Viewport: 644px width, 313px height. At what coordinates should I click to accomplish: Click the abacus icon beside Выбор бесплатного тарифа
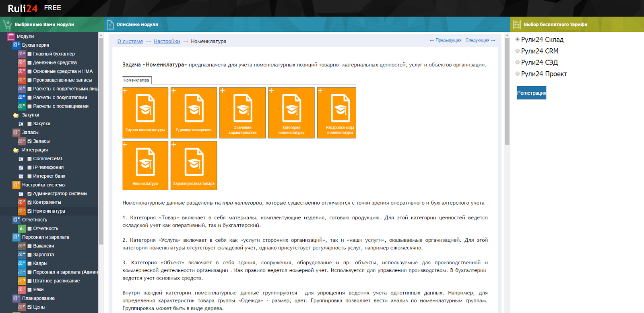(x=517, y=25)
